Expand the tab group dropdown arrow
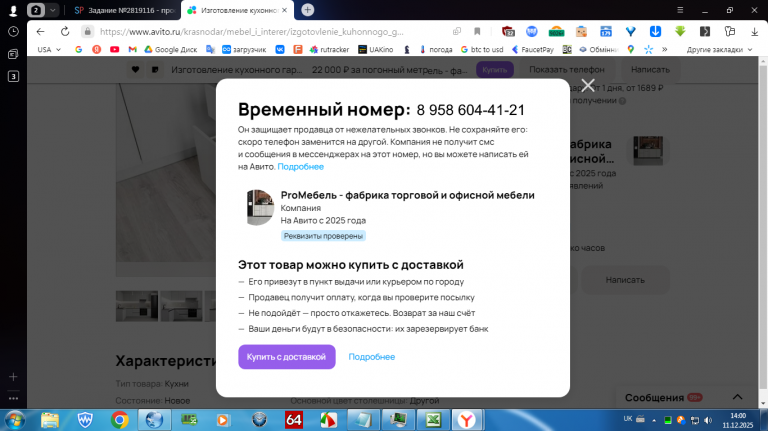This screenshot has height=431, width=768. 52,10
